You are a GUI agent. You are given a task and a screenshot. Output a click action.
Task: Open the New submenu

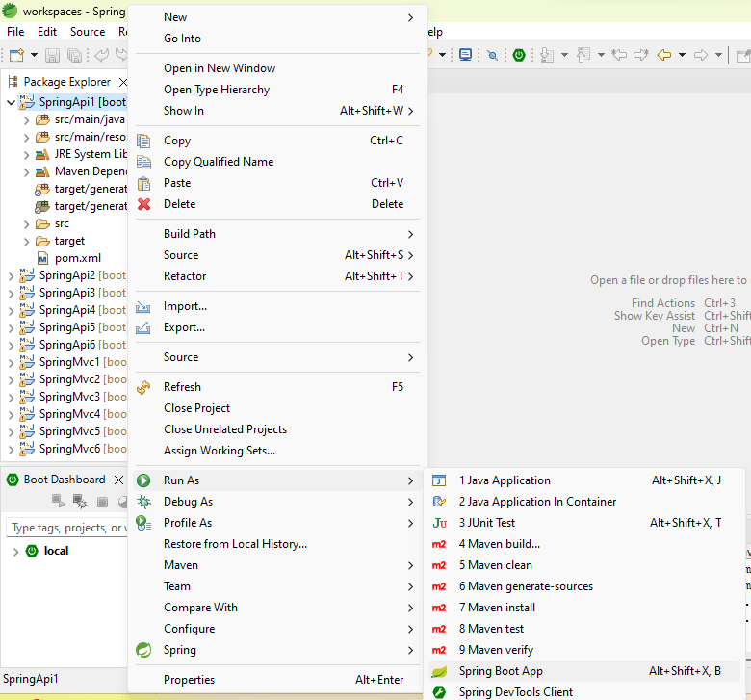(x=277, y=17)
